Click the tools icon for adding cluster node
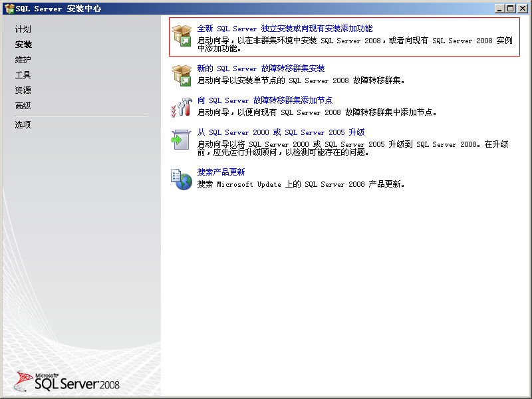Viewport: 532px width, 399px height. coord(182,107)
